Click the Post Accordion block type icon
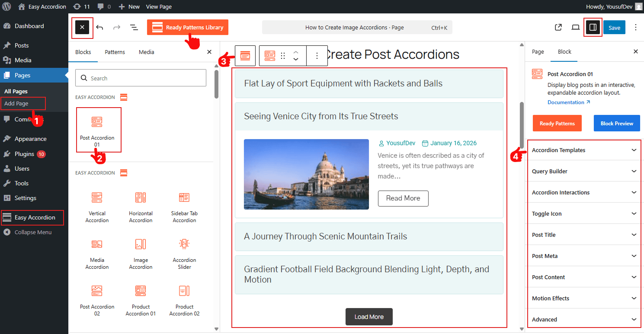 [270, 55]
